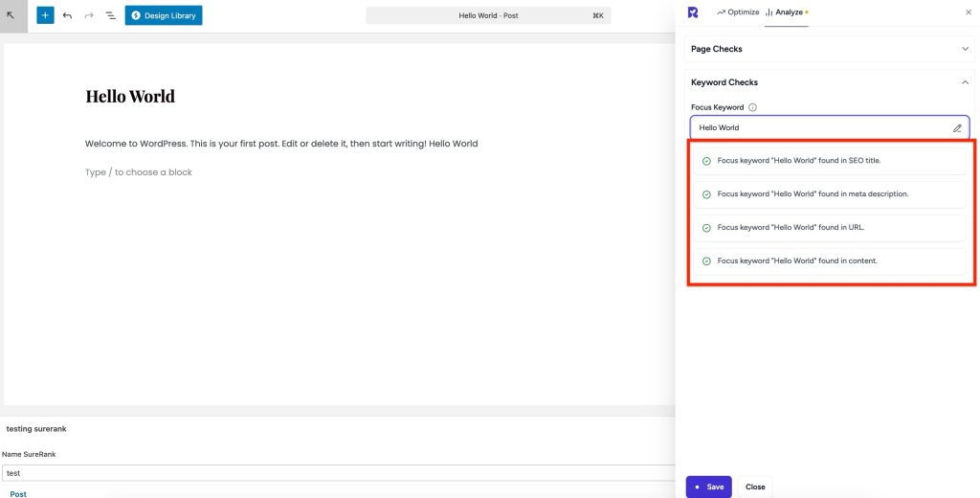
Task: Expand the Page Checks section
Action: 965,49
